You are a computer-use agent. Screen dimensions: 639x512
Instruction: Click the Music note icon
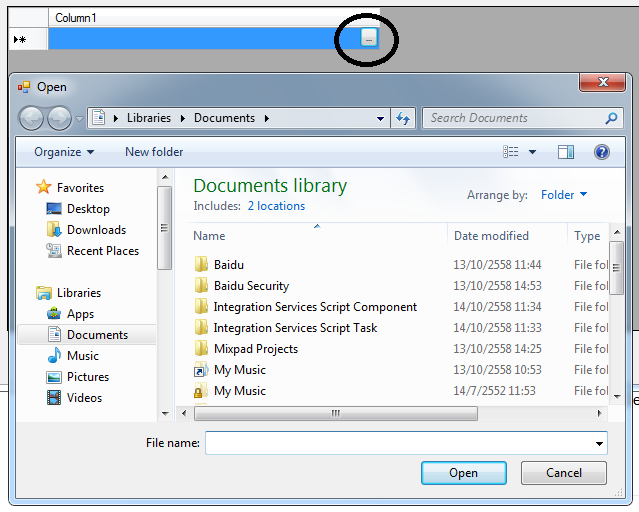coord(54,355)
